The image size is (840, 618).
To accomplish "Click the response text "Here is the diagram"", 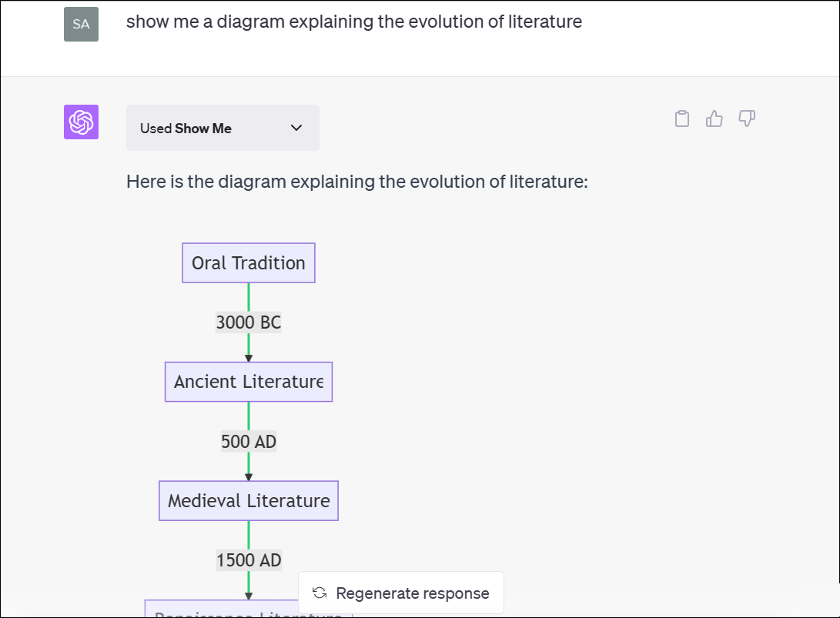I will (x=357, y=182).
